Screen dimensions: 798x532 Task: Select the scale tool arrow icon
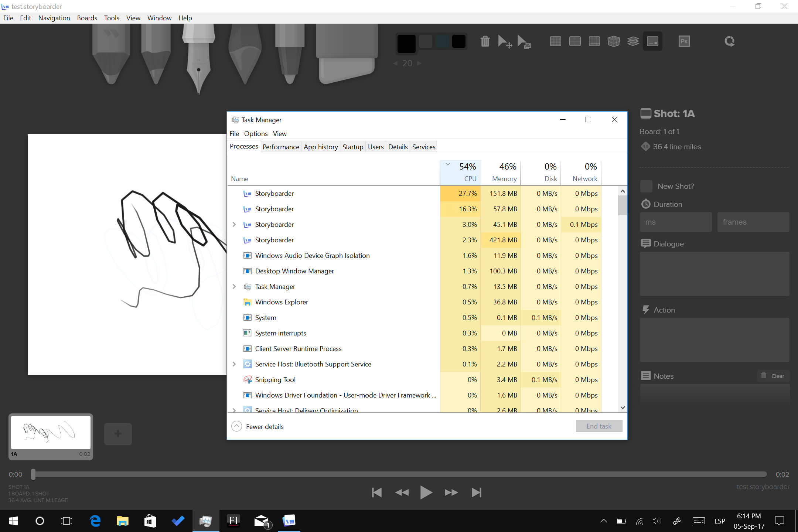point(524,41)
